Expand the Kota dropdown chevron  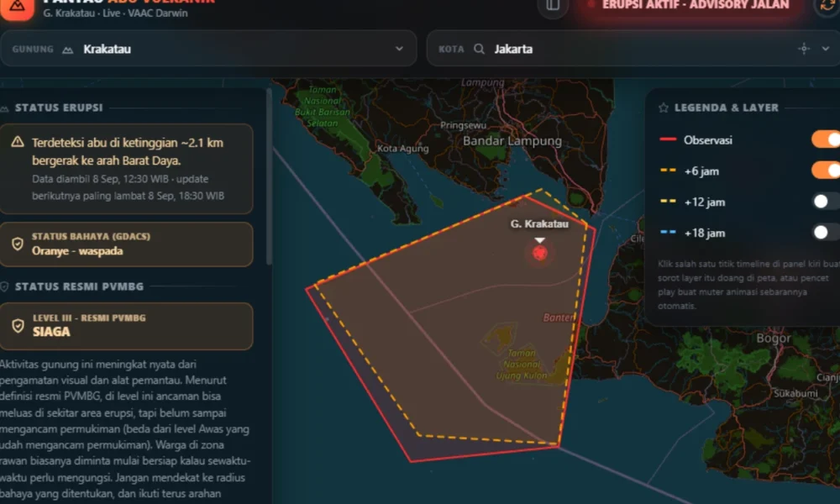pyautogui.click(x=826, y=49)
